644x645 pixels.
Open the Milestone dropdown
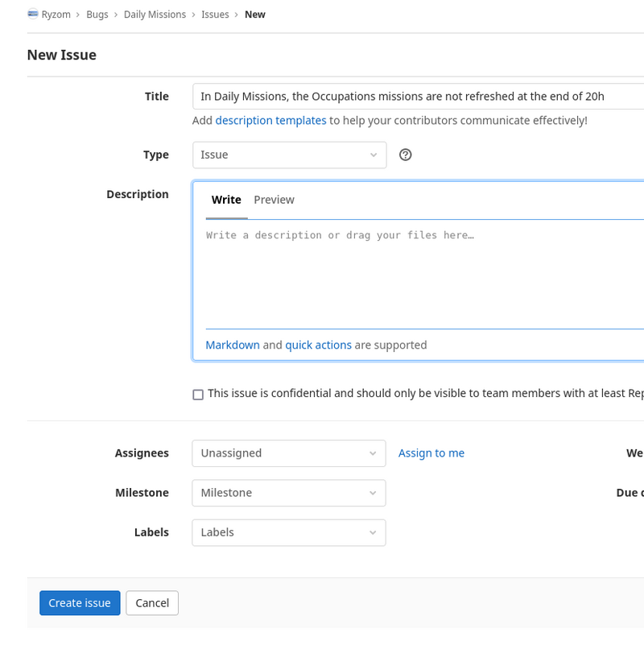pyautogui.click(x=289, y=493)
